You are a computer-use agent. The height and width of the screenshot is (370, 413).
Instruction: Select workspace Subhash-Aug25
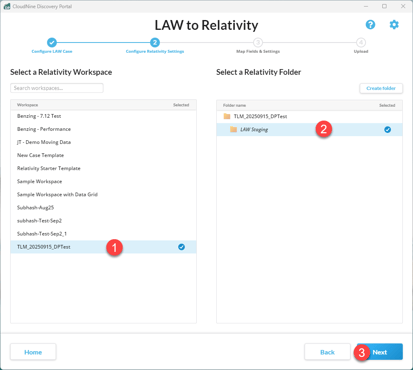103,207
